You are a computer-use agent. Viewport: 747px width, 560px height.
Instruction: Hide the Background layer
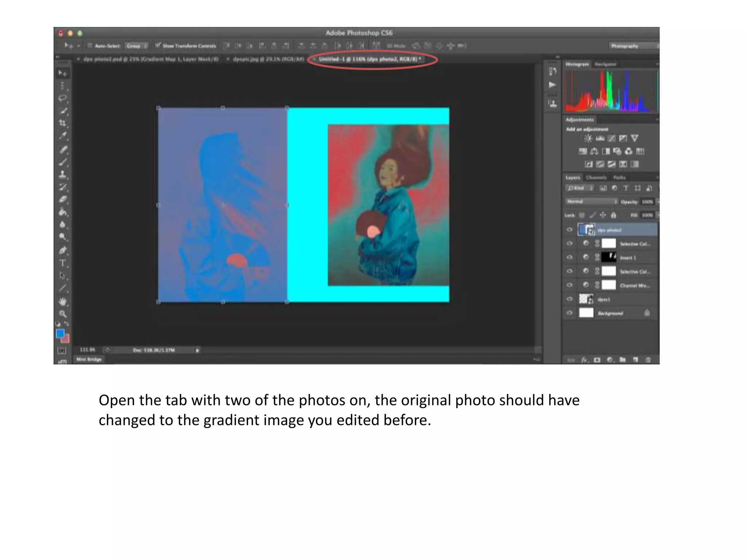[x=569, y=313]
